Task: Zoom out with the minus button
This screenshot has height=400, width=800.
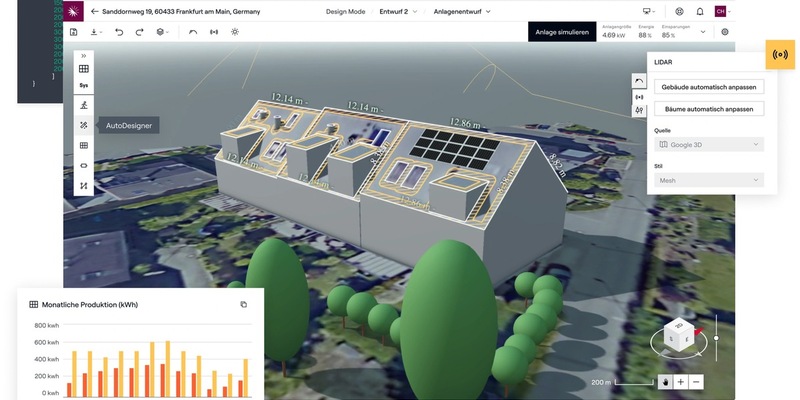Action: 696,382
